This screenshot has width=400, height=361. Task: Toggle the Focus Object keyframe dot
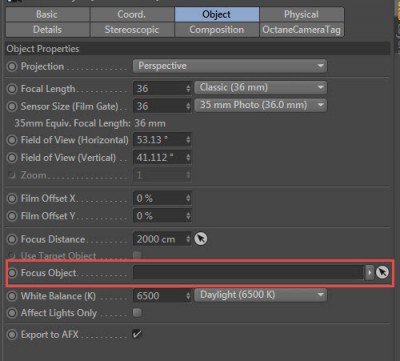coord(12,273)
